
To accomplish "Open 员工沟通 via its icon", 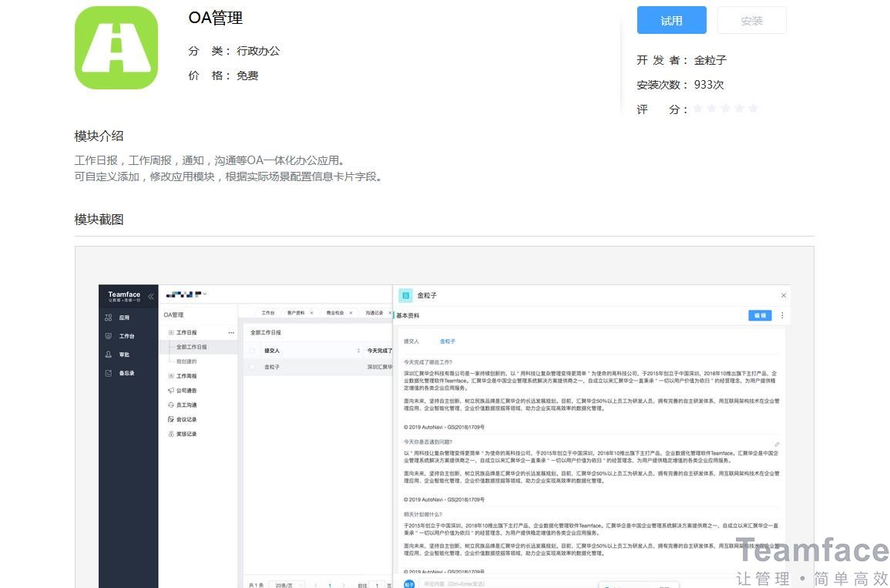I will (x=170, y=404).
